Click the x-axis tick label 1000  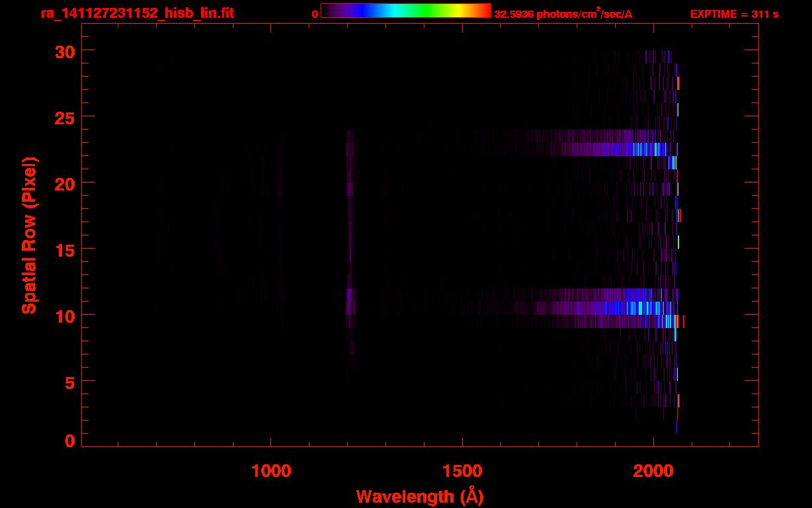click(x=271, y=470)
